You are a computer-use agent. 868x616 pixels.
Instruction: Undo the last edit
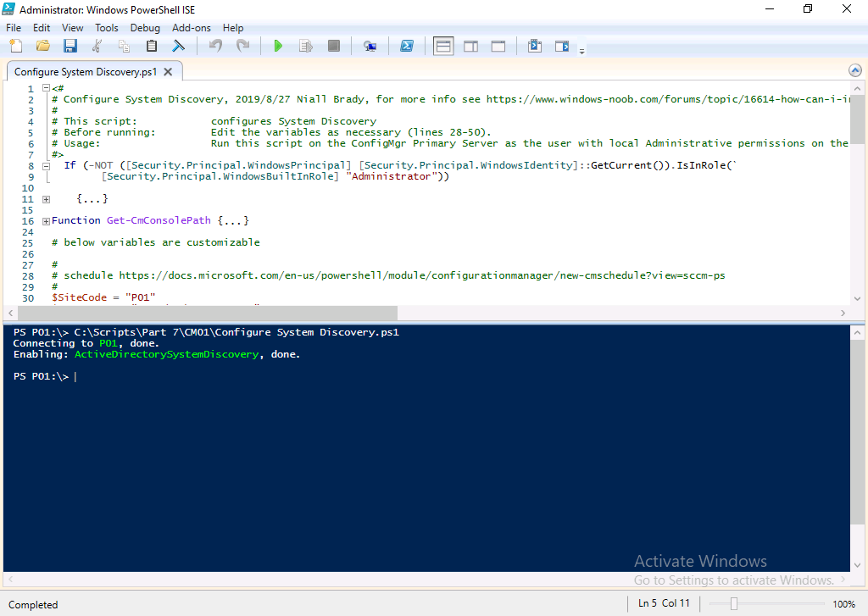[x=216, y=46]
